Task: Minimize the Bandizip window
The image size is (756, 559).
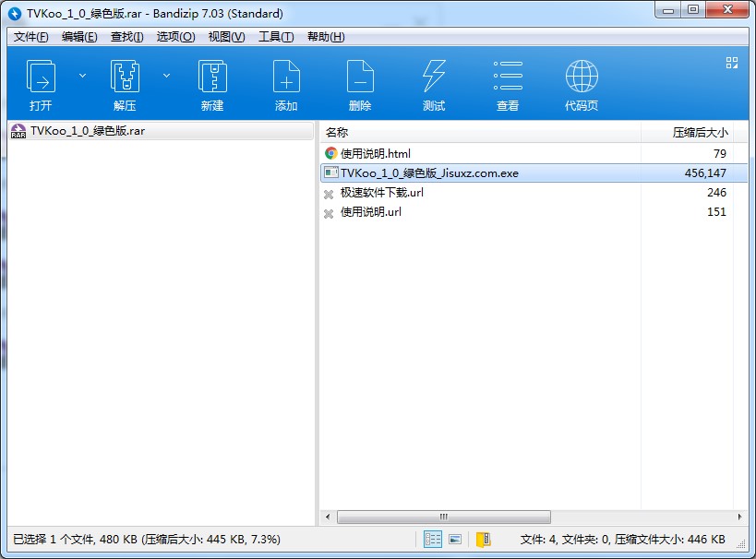Action: pyautogui.click(x=668, y=10)
